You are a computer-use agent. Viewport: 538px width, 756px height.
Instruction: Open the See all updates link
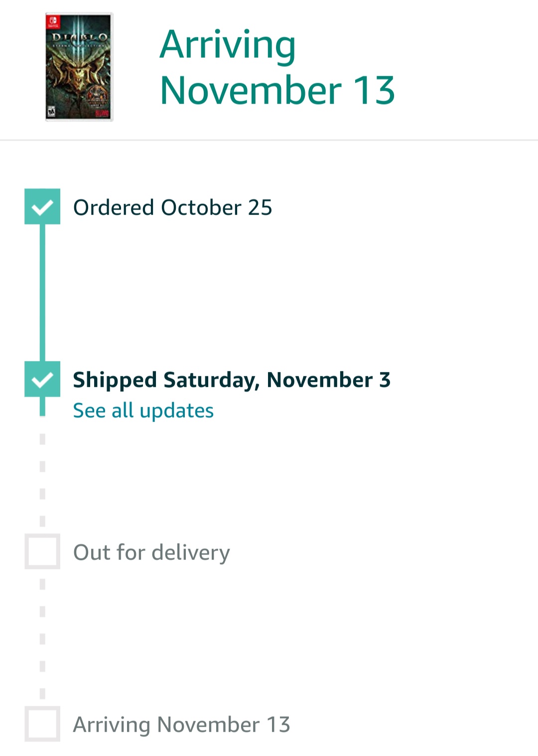tap(143, 411)
